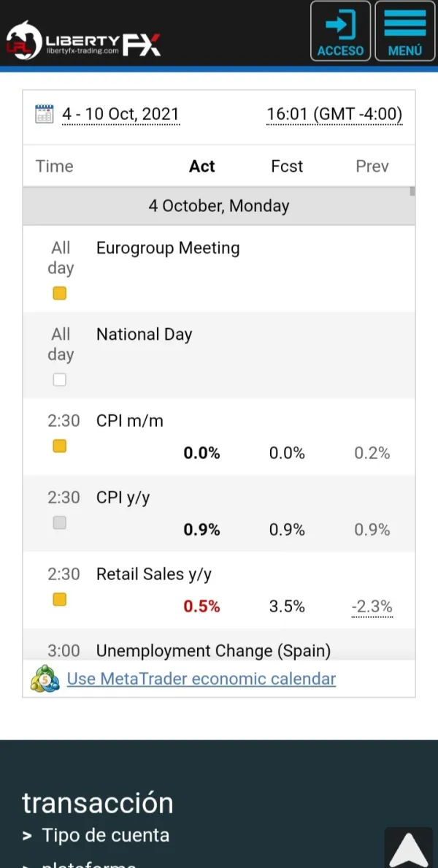
Task: Toggle the CPI y/y checkbox
Action: click(x=60, y=522)
